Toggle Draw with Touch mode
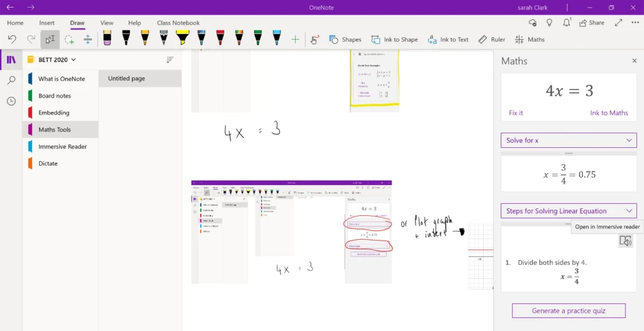This screenshot has height=331, width=644. pos(316,39)
